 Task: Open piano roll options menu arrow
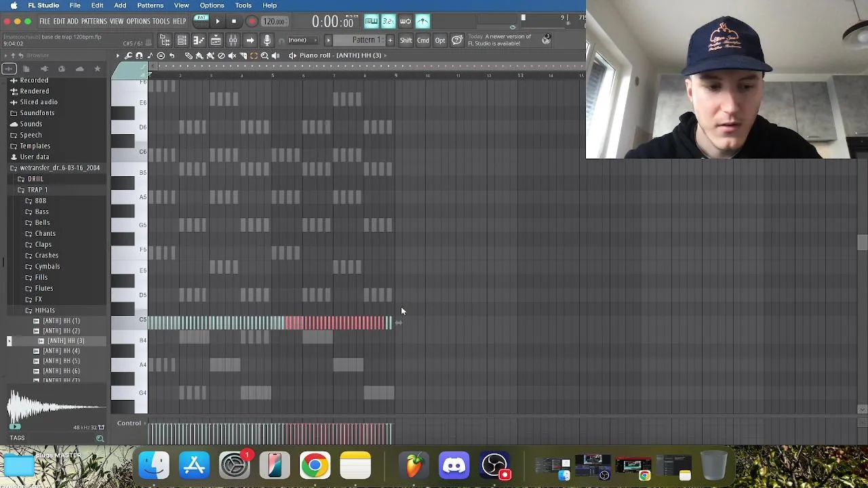[117, 56]
